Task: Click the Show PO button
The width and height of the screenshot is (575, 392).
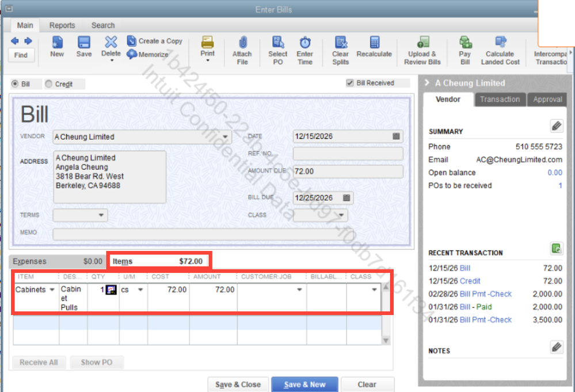Action: 97,362
